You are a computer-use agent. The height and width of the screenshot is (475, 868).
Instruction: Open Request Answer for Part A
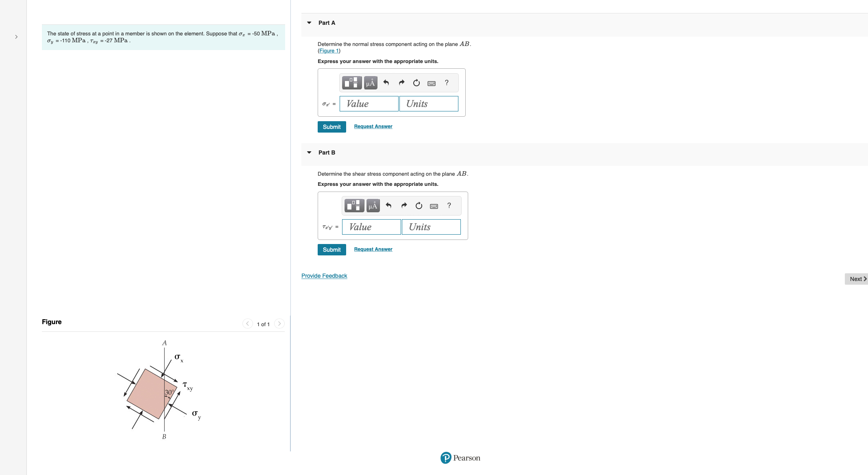373,126
